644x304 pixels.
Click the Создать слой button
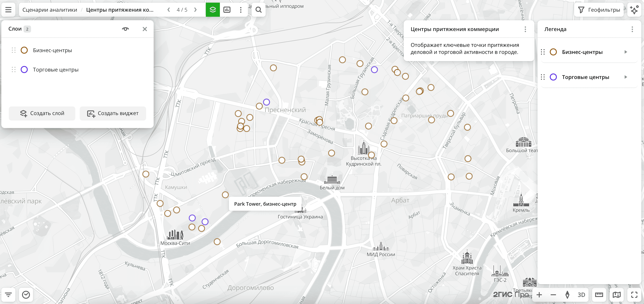tap(42, 114)
